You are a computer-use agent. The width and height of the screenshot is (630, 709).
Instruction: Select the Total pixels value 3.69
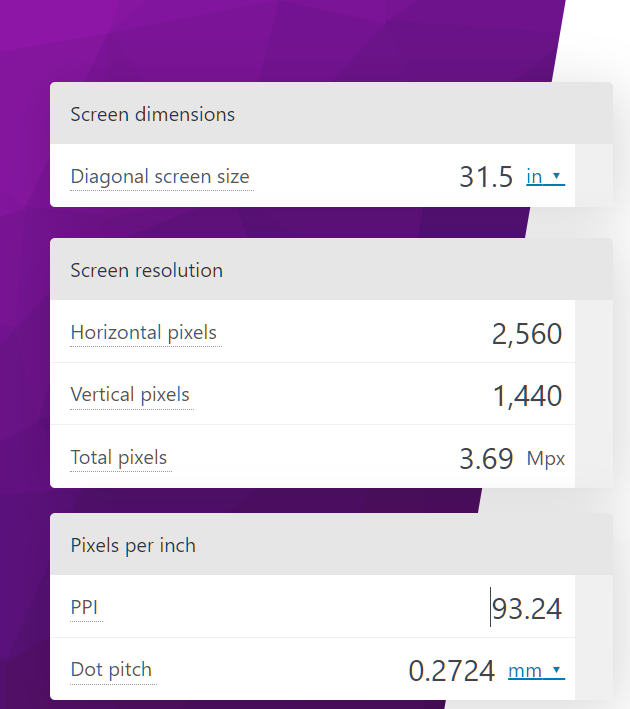[x=486, y=459]
